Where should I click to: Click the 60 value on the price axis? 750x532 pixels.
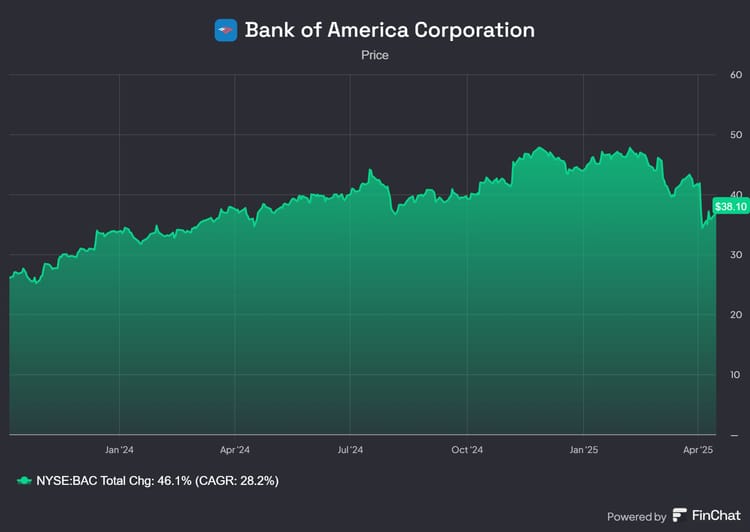(x=736, y=75)
